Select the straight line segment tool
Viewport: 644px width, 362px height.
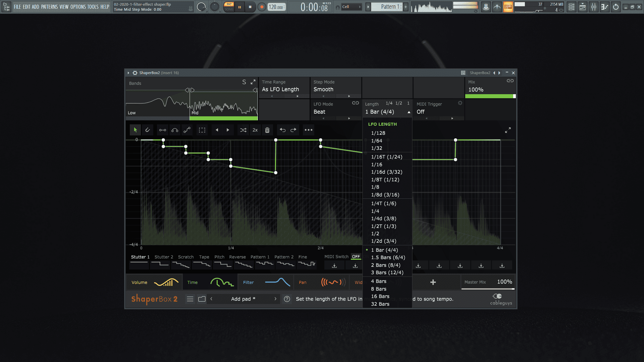click(163, 130)
